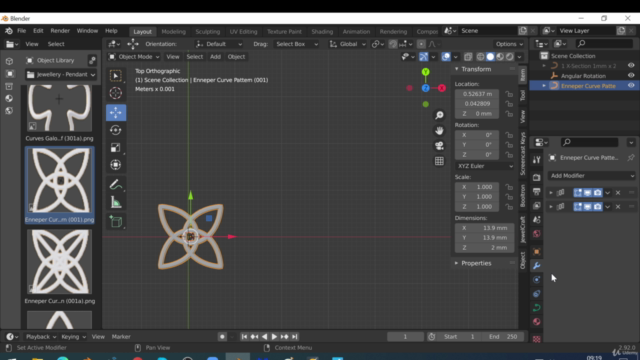Open the Global transform orientation dropdown
640x360 pixels.
click(x=348, y=44)
